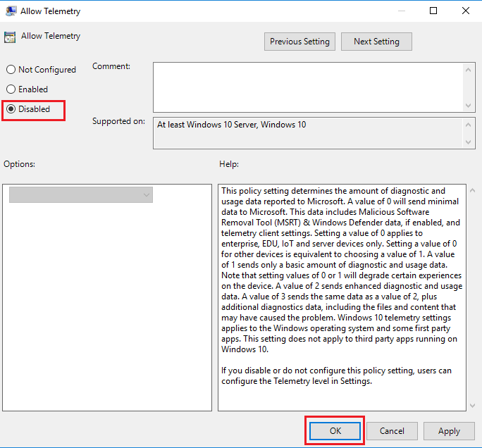Select the Disabled radio button
Viewport: 482px width, 448px height.
click(x=11, y=109)
